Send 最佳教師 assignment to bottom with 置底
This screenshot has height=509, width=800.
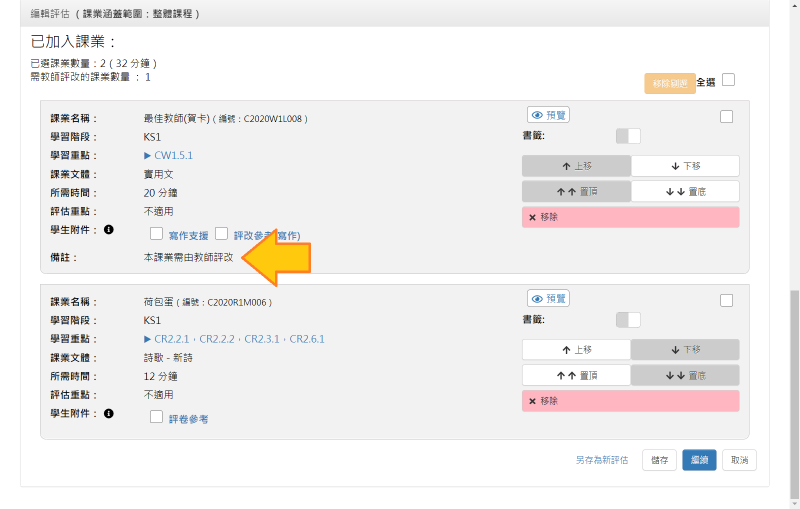[x=685, y=191]
